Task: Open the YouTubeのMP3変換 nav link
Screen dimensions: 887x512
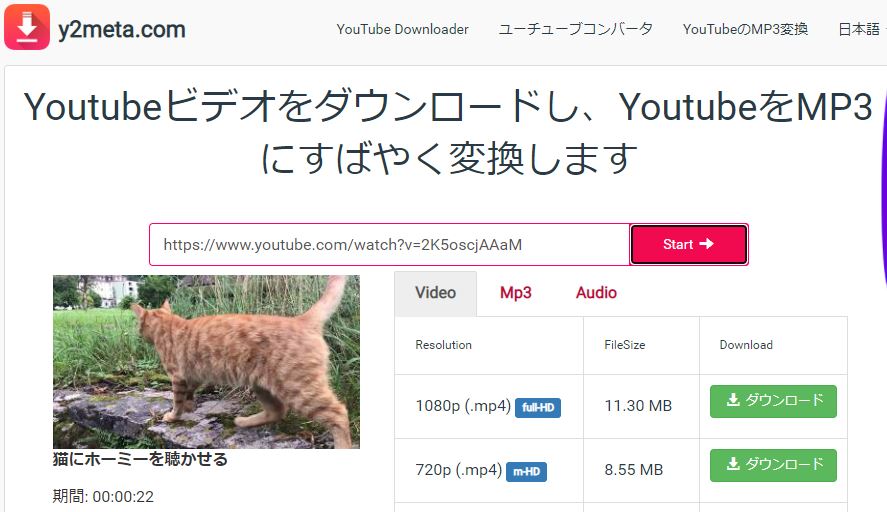Action: (745, 29)
